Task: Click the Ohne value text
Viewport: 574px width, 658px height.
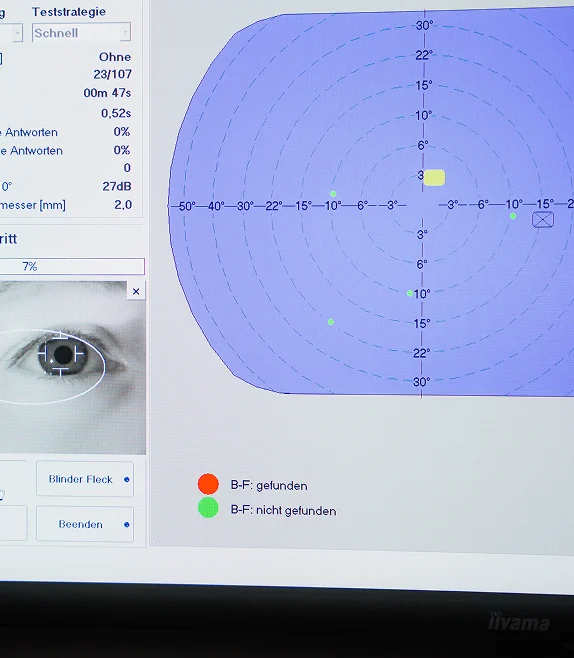Action: point(115,57)
